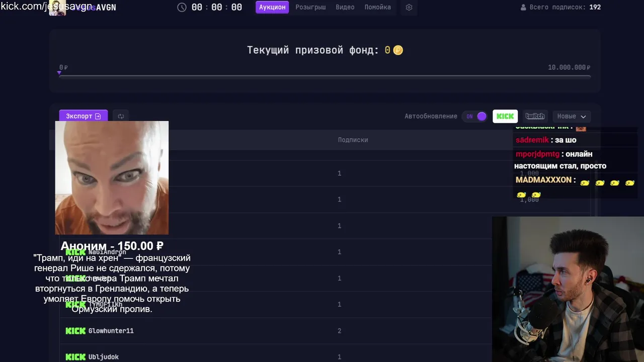Switch to the Видео tab
The height and width of the screenshot is (362, 644).
point(345,7)
